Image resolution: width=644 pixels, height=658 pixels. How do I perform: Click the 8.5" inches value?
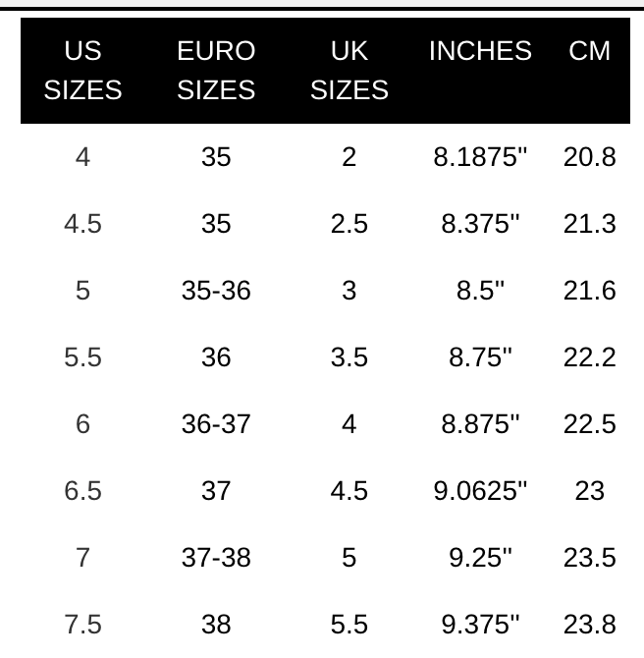click(480, 291)
